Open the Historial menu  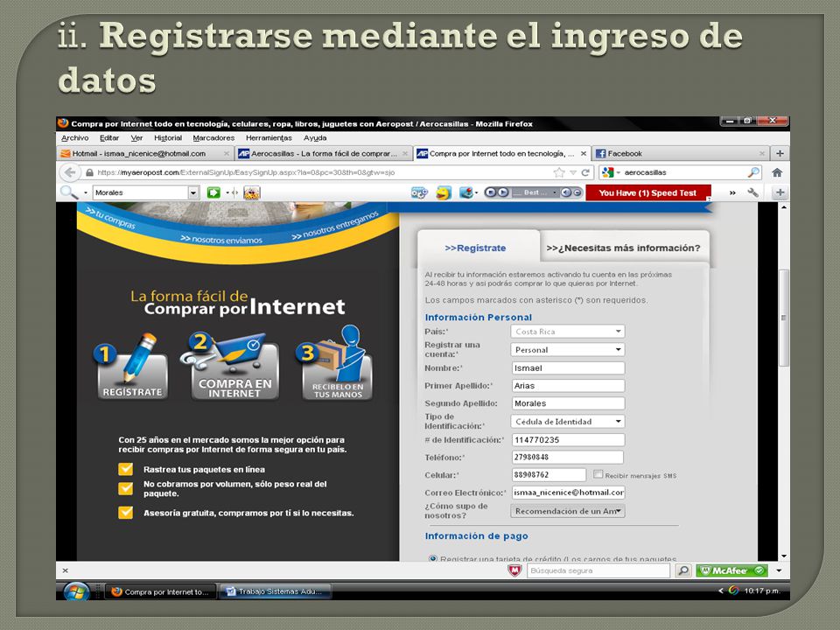pyautogui.click(x=168, y=138)
